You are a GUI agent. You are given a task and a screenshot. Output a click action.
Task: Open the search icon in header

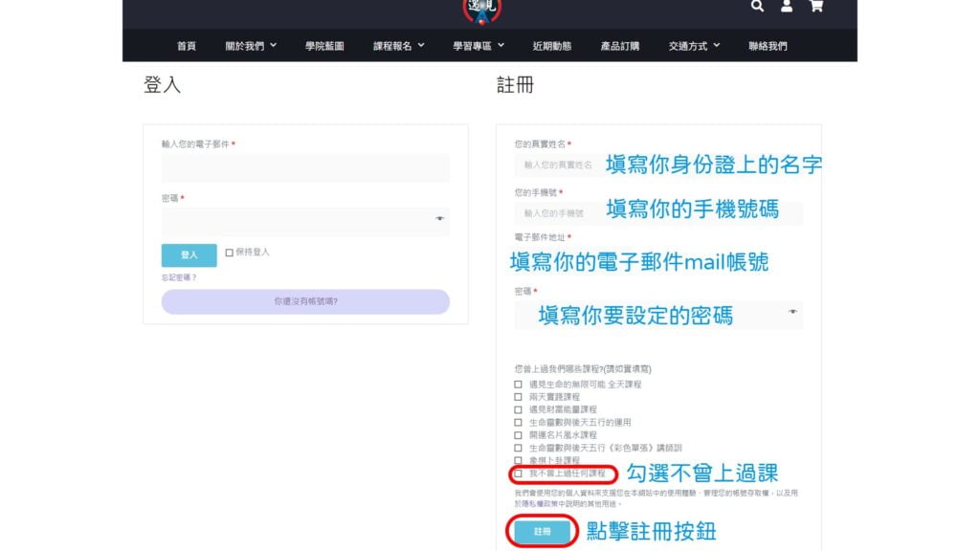pos(757,6)
